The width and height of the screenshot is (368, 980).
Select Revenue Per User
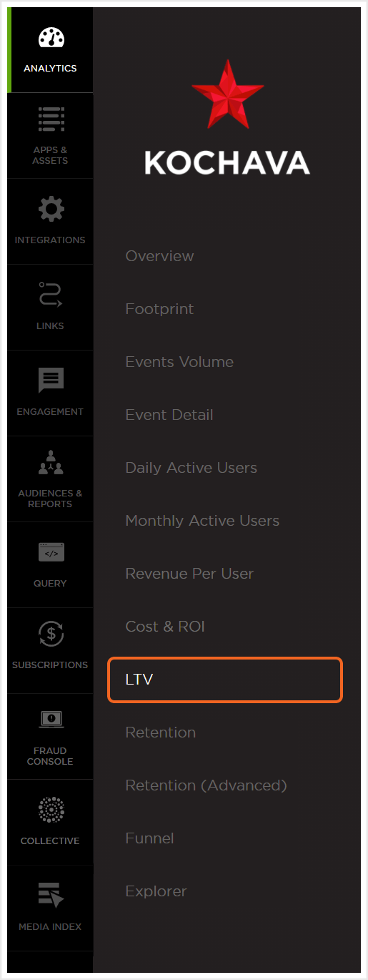click(189, 574)
